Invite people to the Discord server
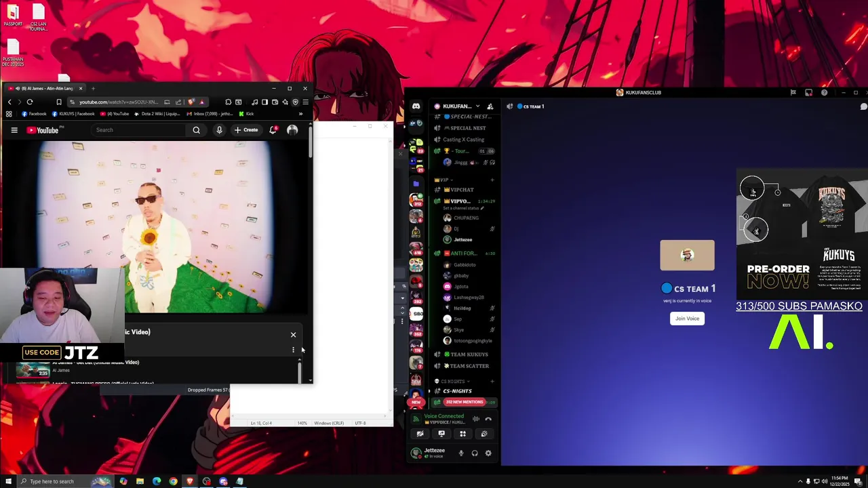The height and width of the screenshot is (488, 868). tap(490, 106)
